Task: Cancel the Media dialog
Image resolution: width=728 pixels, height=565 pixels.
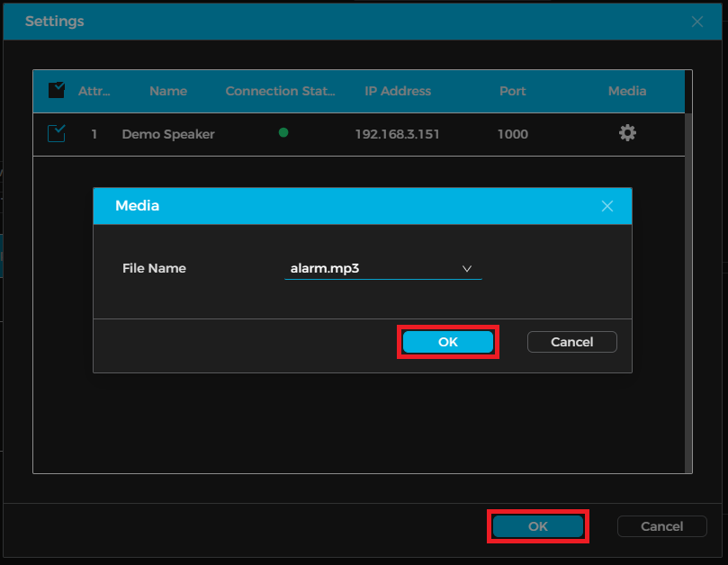Action: (x=571, y=342)
